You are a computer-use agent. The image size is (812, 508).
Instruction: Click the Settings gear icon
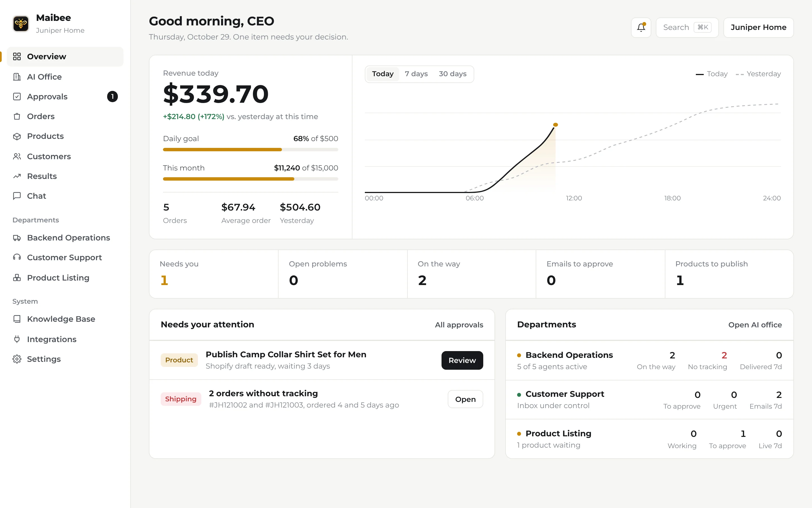click(x=17, y=359)
